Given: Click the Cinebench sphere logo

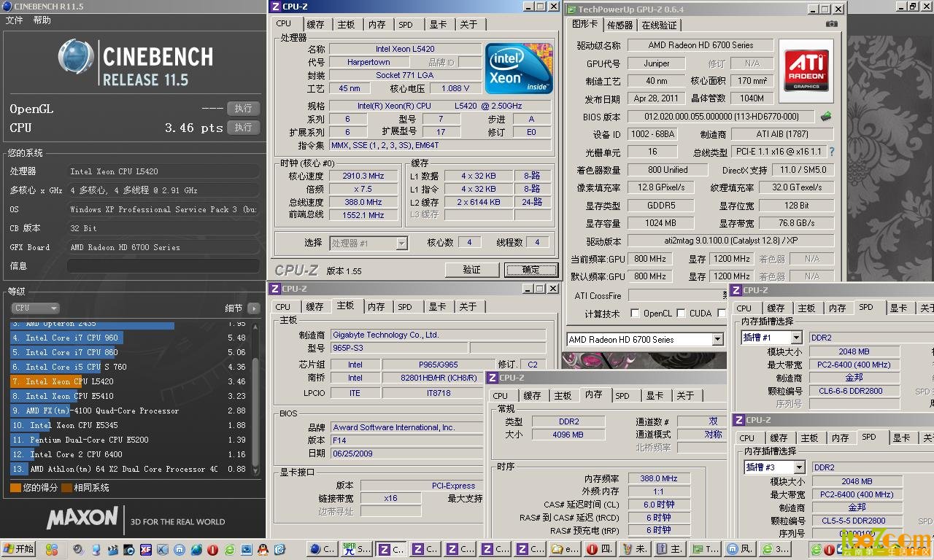Looking at the screenshot, I should click(x=76, y=58).
